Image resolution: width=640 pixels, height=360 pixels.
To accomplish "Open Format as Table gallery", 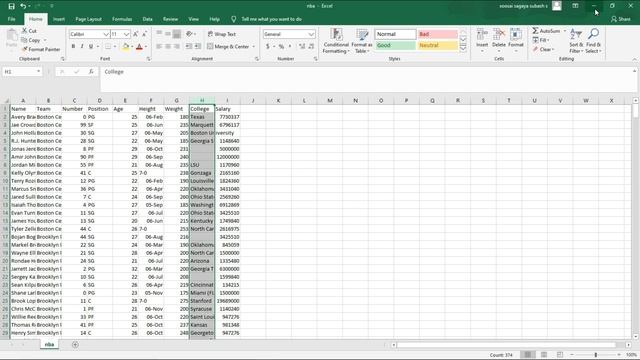I will [x=362, y=41].
